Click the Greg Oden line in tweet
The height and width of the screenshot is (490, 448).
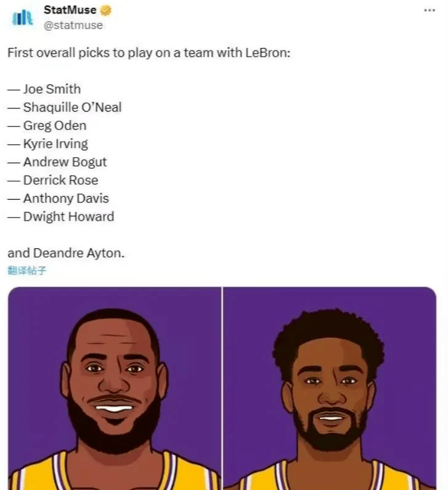point(47,126)
